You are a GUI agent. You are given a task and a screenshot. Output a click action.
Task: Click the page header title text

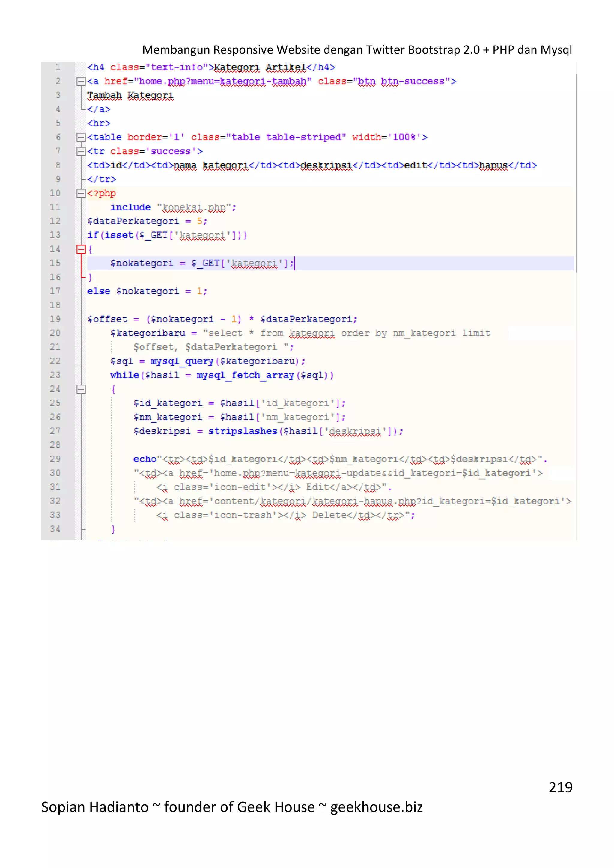tap(357, 49)
